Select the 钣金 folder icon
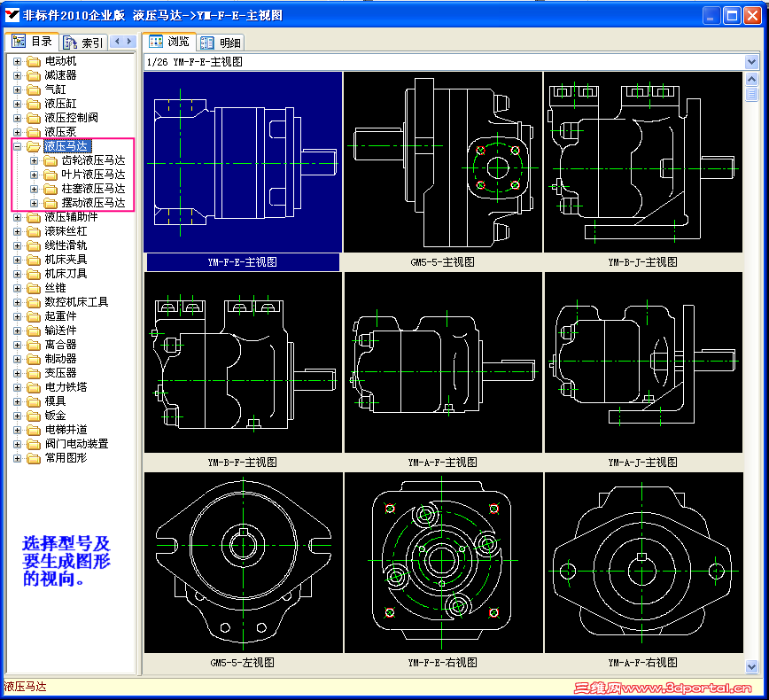This screenshot has height=700, width=769. point(34,416)
